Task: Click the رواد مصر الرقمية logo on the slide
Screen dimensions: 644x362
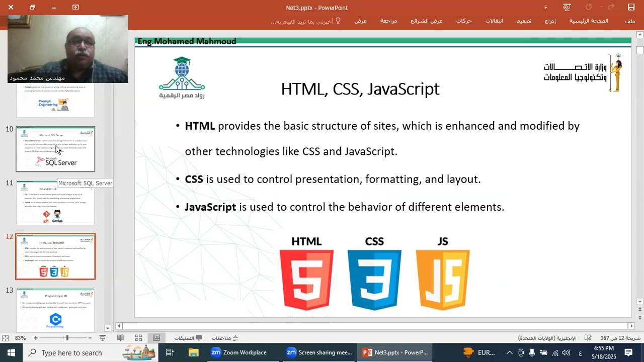Action: pos(182,78)
